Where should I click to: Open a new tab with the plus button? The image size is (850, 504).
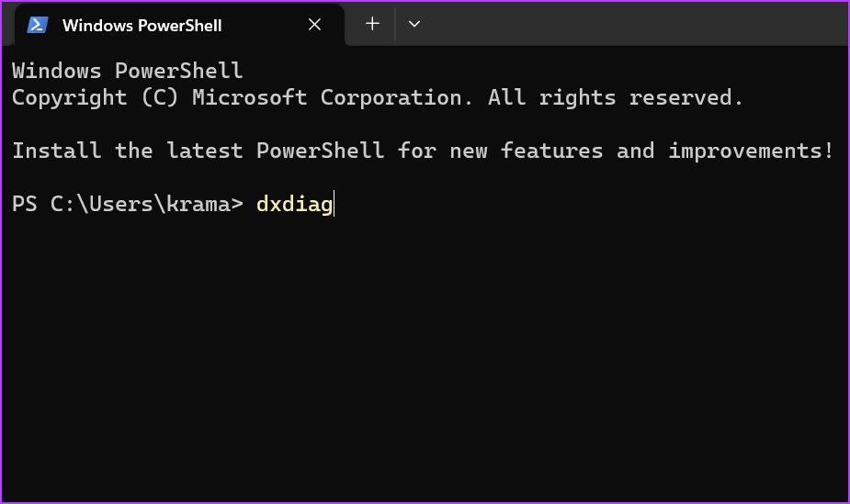(372, 24)
